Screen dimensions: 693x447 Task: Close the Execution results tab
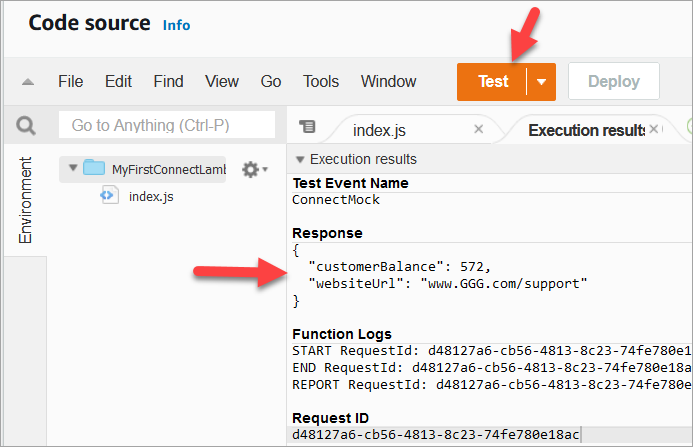pyautogui.click(x=655, y=129)
